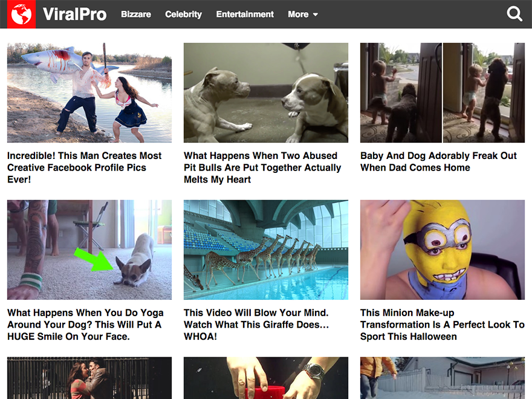Open the kissing couple thumbnail
This screenshot has width=532, height=399.
89,378
